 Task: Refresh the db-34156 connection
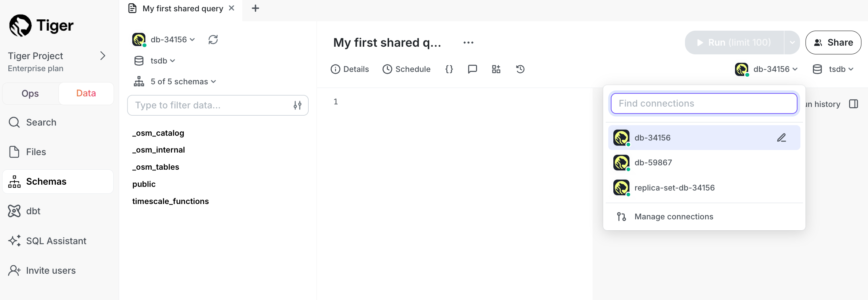213,39
